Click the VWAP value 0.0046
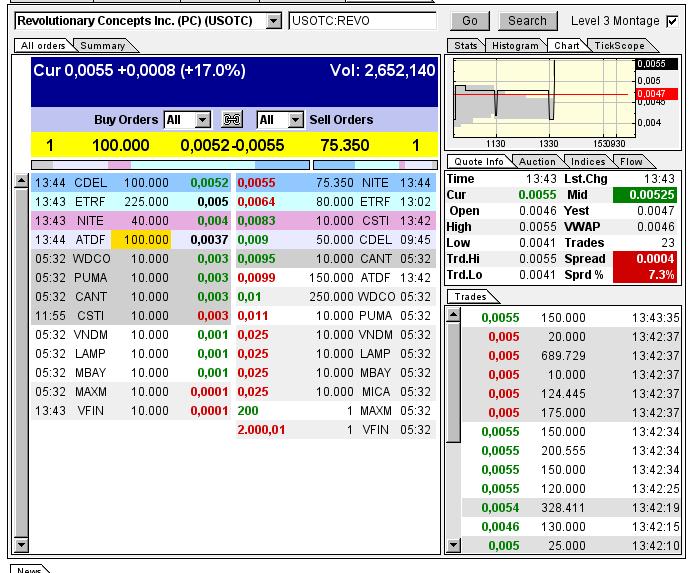 655,227
